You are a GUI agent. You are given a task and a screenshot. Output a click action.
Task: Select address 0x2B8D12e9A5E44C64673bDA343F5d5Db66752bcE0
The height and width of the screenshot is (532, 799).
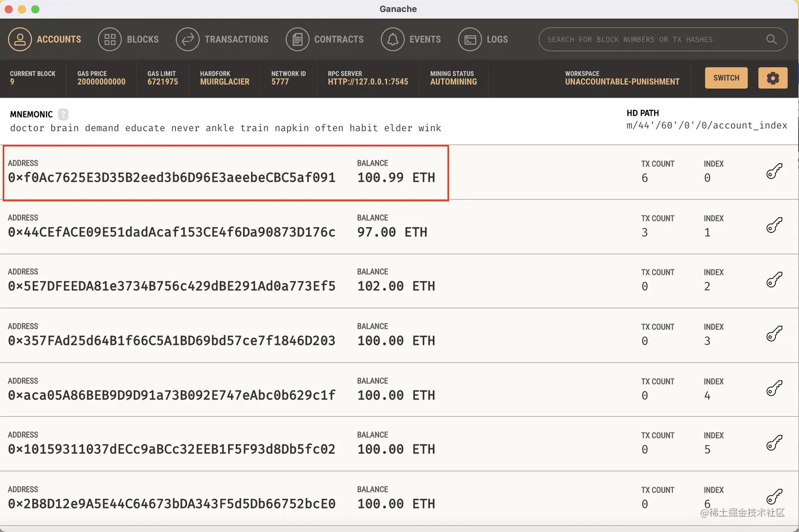(x=172, y=504)
